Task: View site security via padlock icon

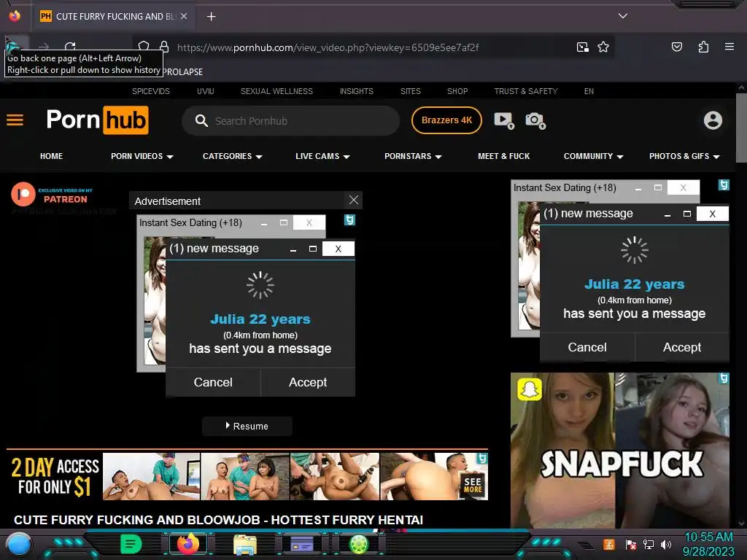Action: pyautogui.click(x=164, y=47)
